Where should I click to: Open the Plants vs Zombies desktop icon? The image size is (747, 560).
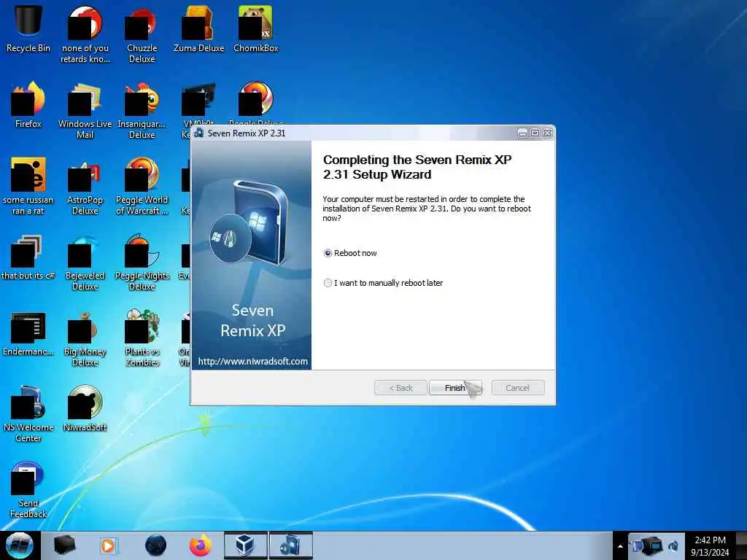[142, 338]
